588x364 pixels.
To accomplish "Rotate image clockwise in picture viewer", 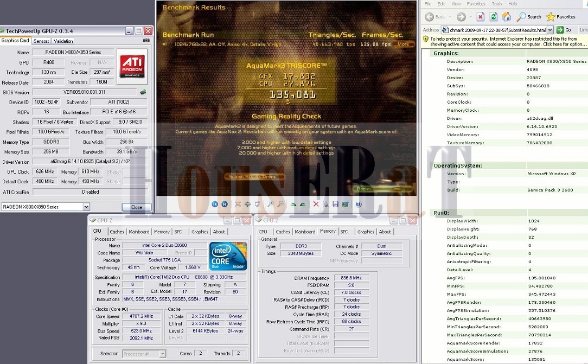I will [x=293, y=204].
